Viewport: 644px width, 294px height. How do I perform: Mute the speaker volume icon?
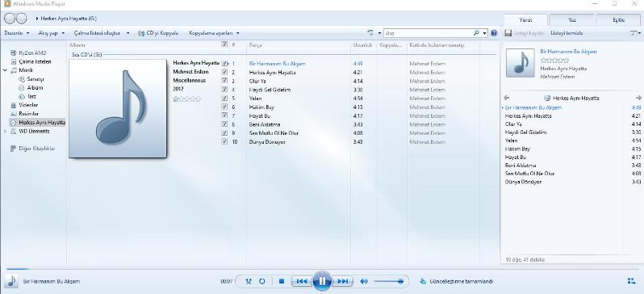pyautogui.click(x=363, y=281)
